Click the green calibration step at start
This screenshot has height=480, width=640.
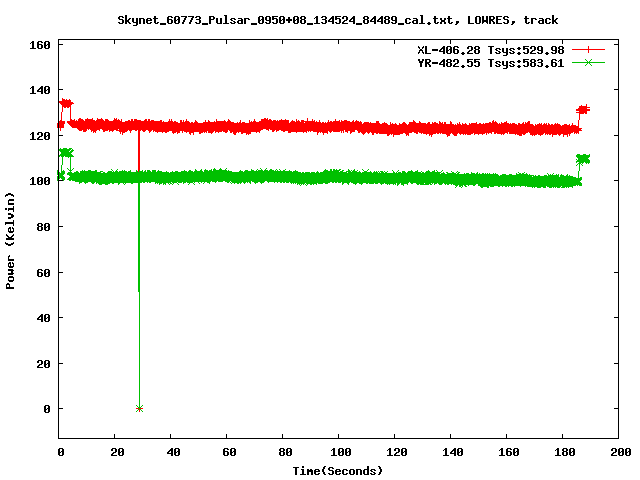click(x=66, y=153)
